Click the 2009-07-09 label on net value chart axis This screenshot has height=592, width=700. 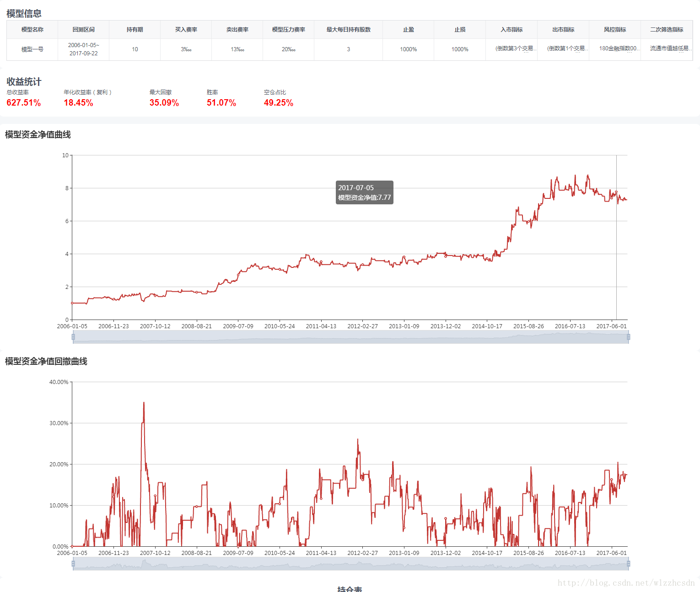click(x=238, y=326)
